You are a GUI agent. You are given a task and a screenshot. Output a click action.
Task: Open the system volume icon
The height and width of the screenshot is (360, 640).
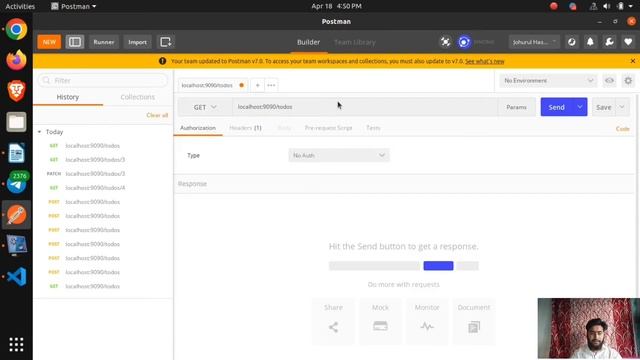(607, 6)
